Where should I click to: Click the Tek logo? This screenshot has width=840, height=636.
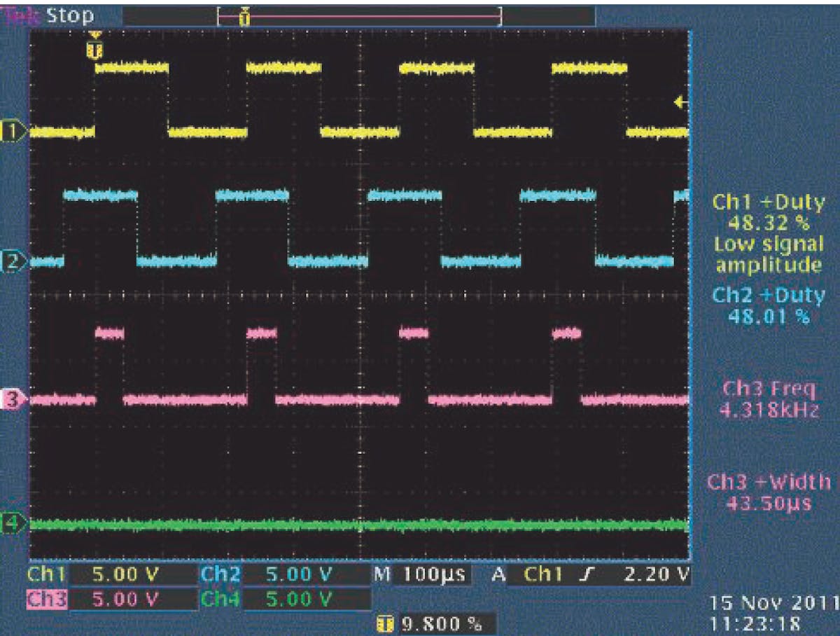coord(19,11)
